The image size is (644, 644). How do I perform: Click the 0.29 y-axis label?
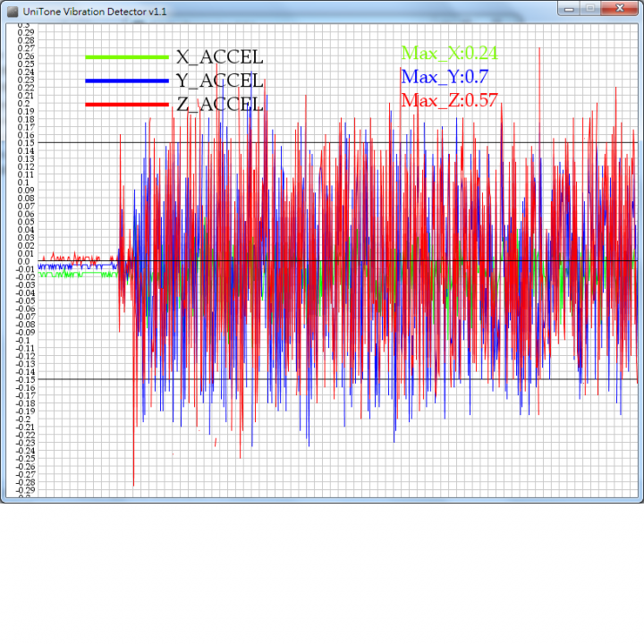point(26,32)
